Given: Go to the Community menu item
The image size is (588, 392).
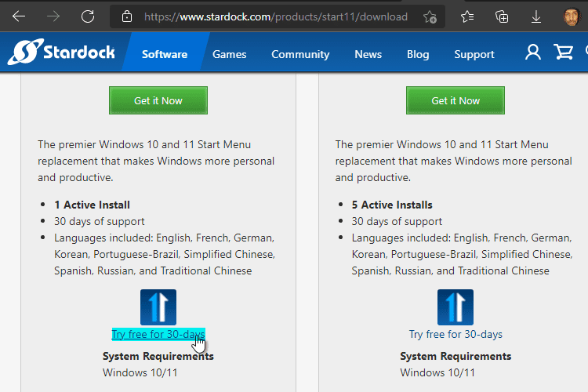Looking at the screenshot, I should click(x=300, y=54).
